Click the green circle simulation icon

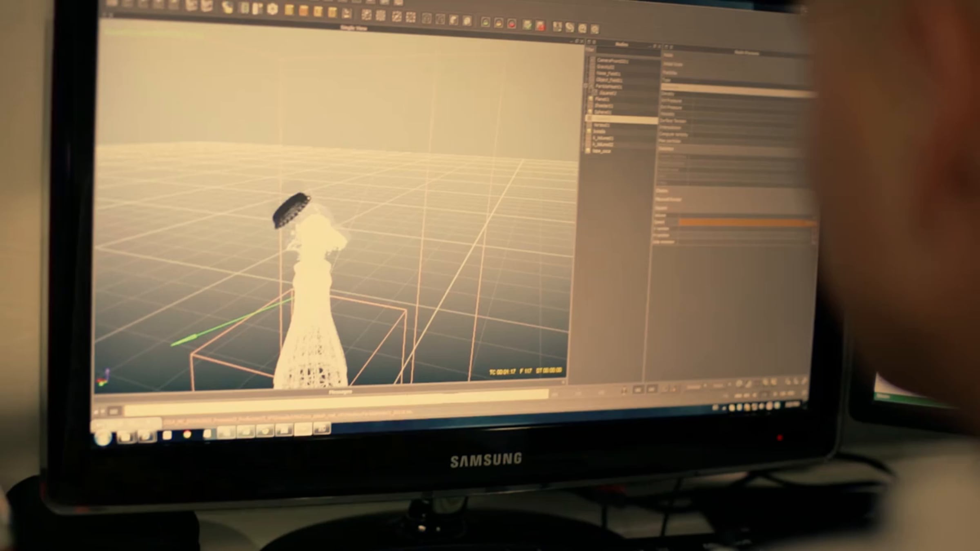click(485, 22)
